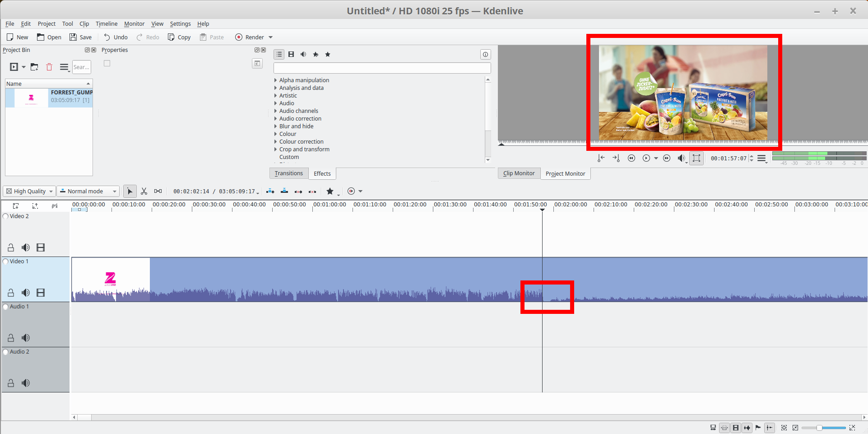Open the Timeline menu

click(x=107, y=24)
